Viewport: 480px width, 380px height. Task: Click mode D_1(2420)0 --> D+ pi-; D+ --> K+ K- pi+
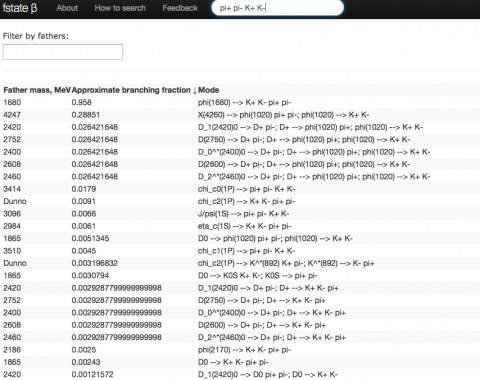click(268, 288)
